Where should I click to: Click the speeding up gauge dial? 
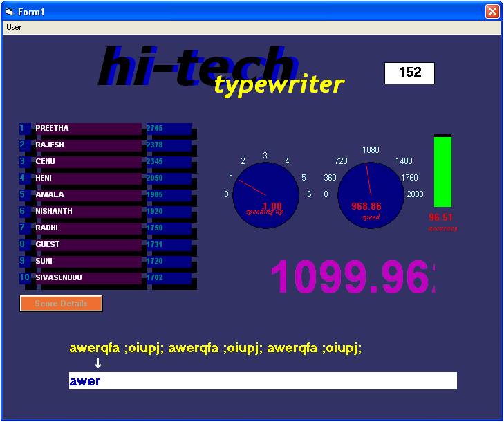(265, 195)
